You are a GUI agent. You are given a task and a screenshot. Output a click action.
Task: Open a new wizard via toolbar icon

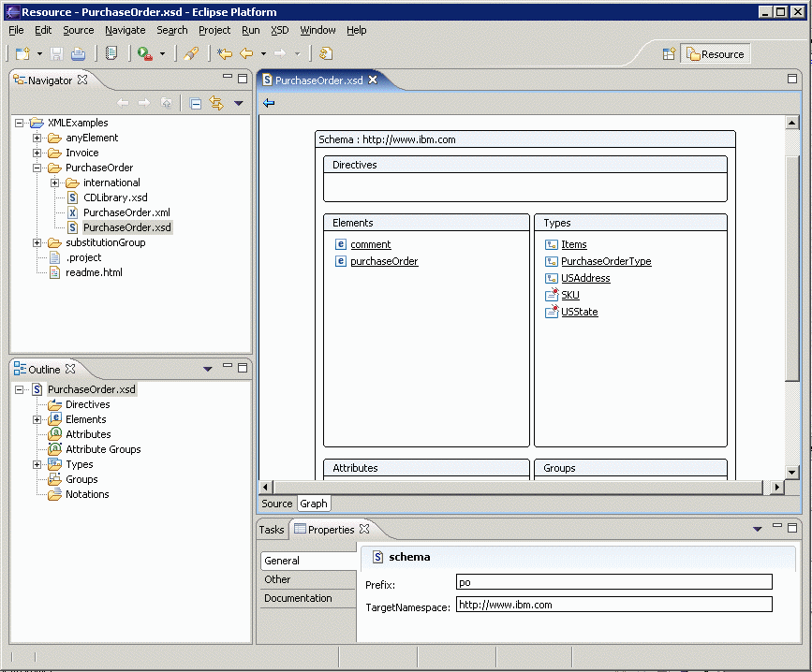click(22, 53)
